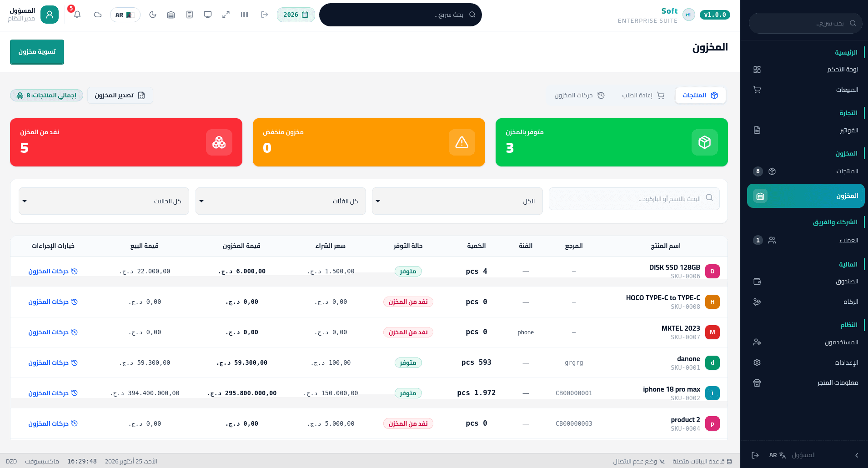
Task: Click the تصدير المخزون export button
Action: click(120, 96)
